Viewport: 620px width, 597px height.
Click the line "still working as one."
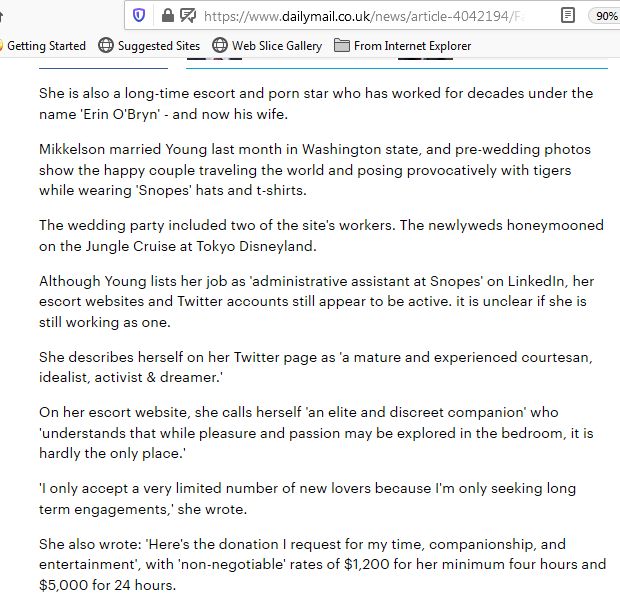click(105, 323)
